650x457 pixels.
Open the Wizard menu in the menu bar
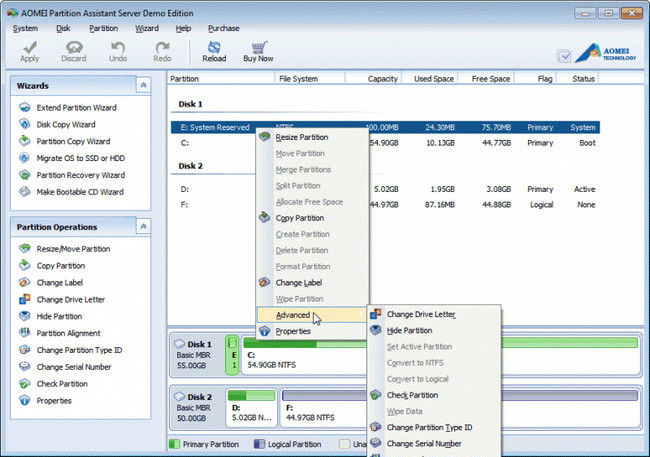147,28
